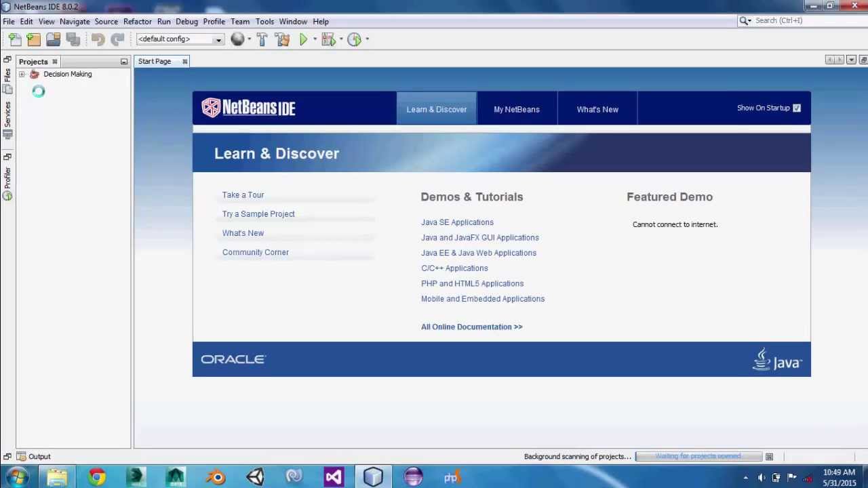This screenshot has height=488, width=868.
Task: Open the browser globe dropdown arrow
Action: (x=249, y=39)
